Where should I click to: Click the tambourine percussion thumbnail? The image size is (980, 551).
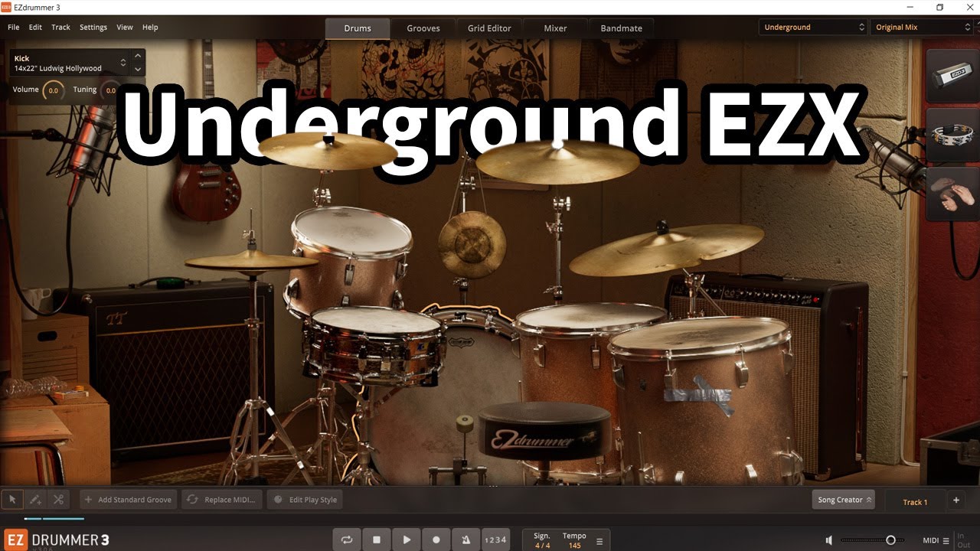953,135
